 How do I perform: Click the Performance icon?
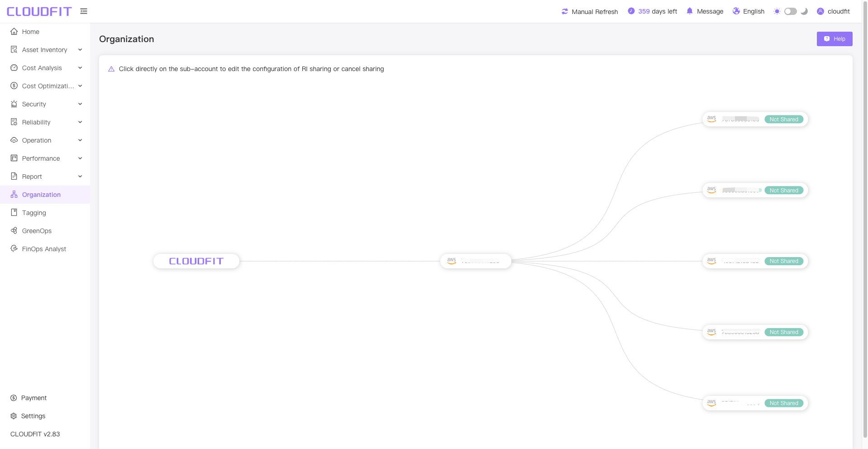(14, 158)
